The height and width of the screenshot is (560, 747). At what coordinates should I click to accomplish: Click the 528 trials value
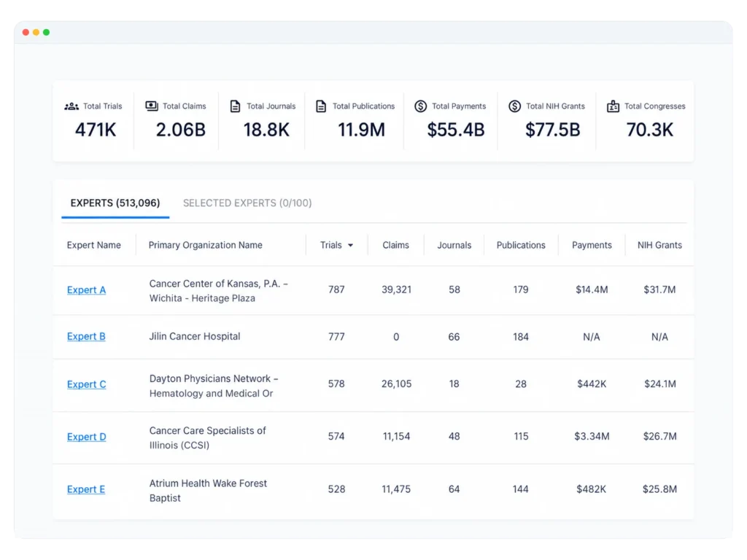[336, 489]
